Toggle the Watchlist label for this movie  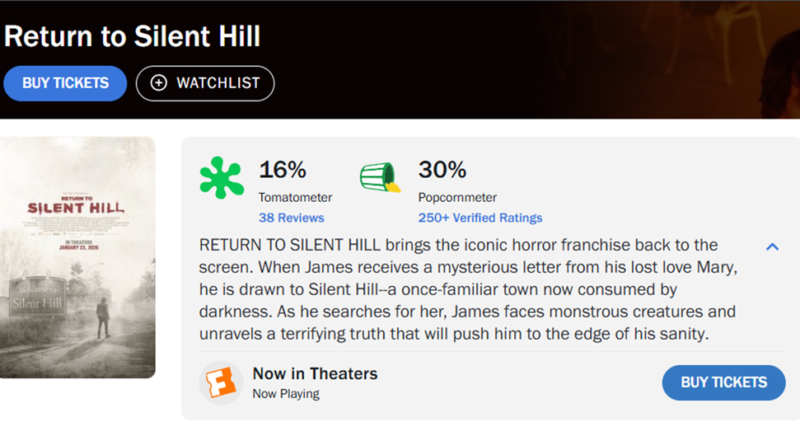(x=218, y=83)
